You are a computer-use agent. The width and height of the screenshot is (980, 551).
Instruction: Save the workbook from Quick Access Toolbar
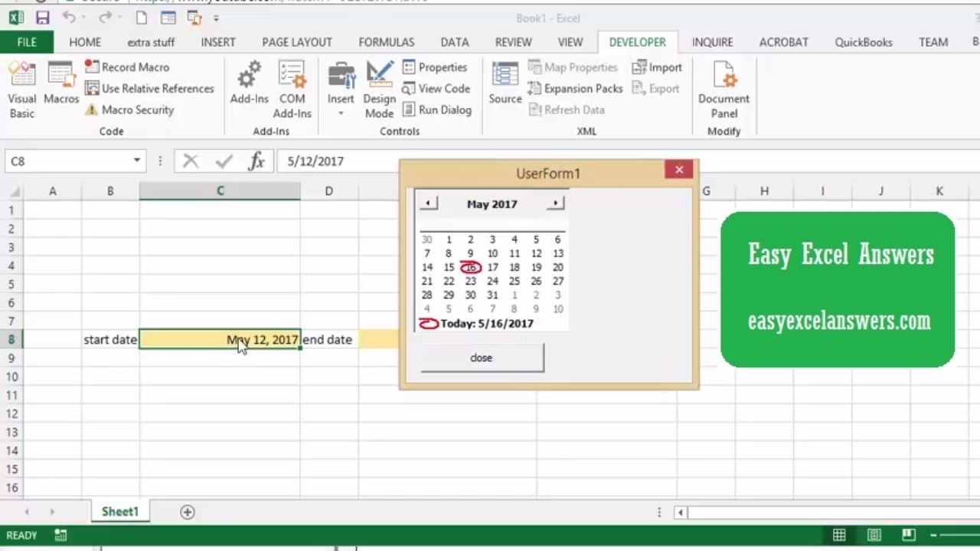(42, 18)
